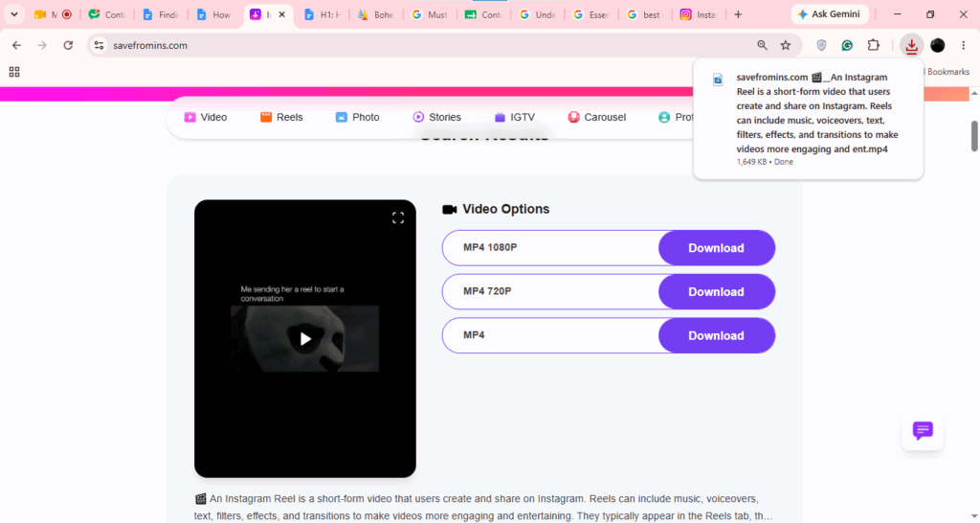Screen dimensions: 980x523
Task: Open the site information icon in address bar
Action: point(99,45)
